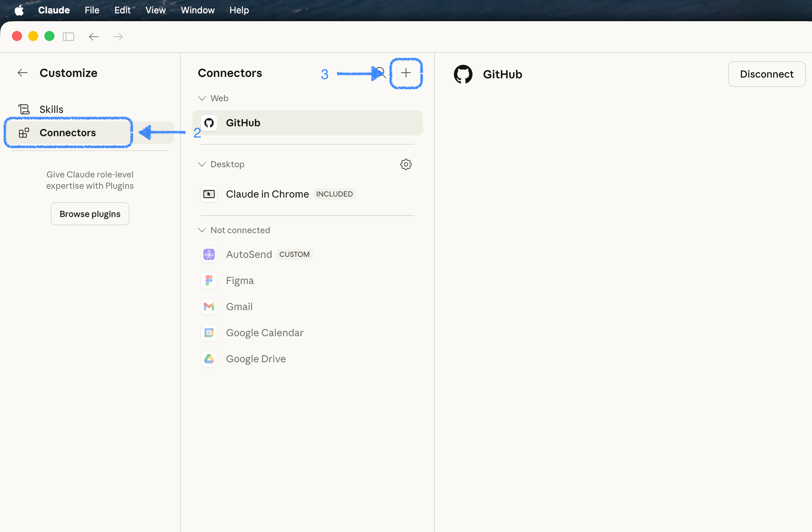Go back using toolbar left arrow
This screenshot has height=532, width=812.
[94, 37]
